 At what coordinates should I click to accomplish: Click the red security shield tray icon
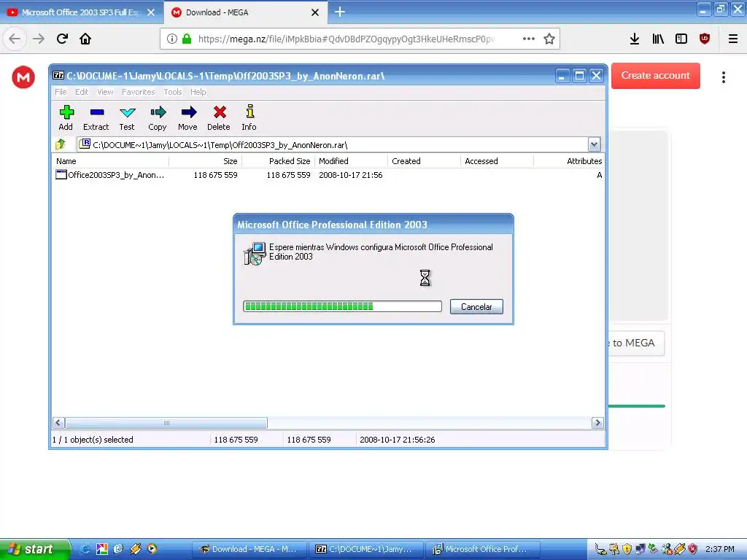click(693, 549)
